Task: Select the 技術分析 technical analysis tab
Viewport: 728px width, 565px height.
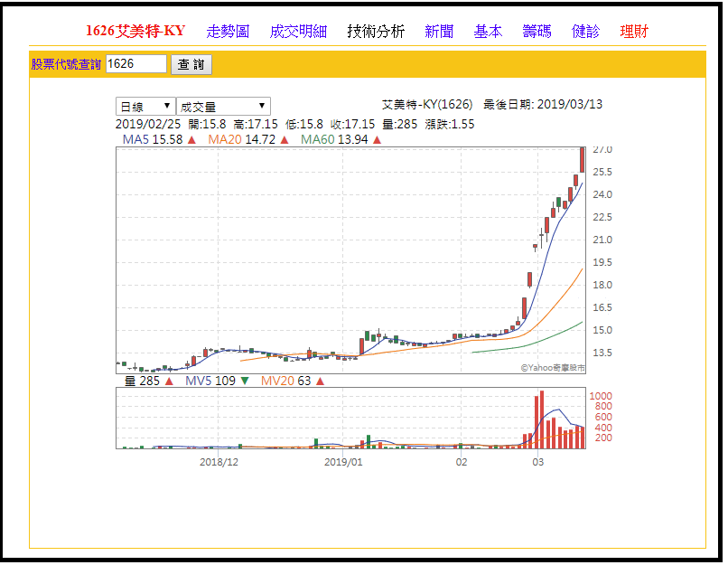Action: [x=376, y=32]
